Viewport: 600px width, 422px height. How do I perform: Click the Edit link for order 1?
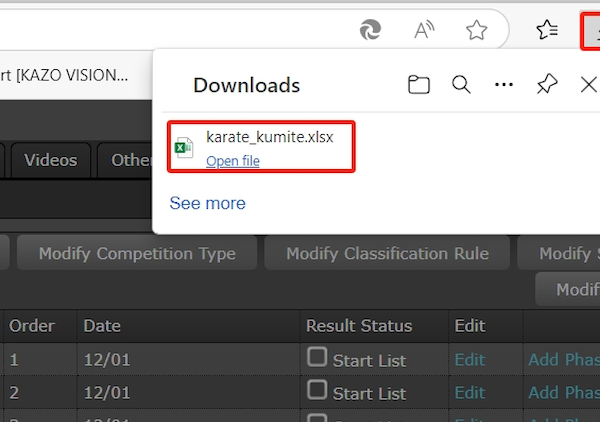[x=469, y=360]
